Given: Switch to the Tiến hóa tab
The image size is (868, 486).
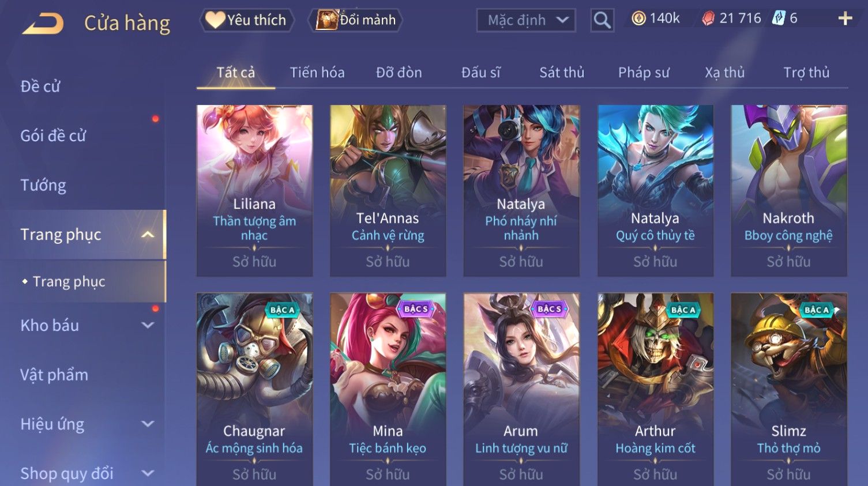Looking at the screenshot, I should [x=317, y=73].
